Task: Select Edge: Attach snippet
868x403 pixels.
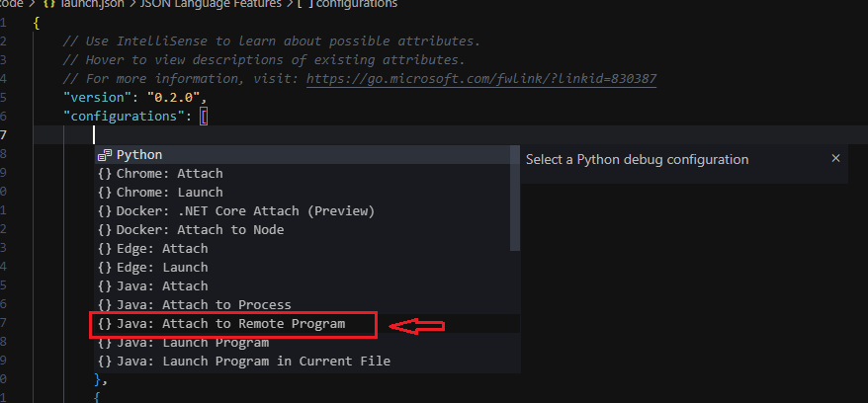Action: pos(162,249)
